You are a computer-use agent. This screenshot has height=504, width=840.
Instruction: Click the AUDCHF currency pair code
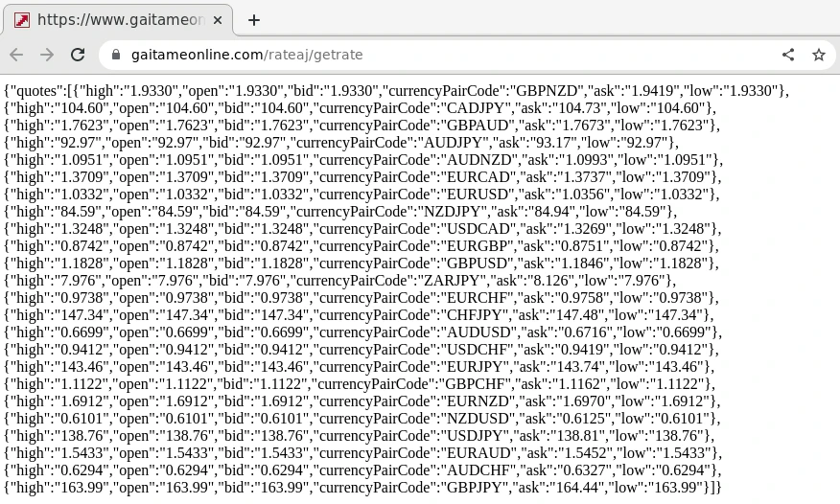click(478, 470)
